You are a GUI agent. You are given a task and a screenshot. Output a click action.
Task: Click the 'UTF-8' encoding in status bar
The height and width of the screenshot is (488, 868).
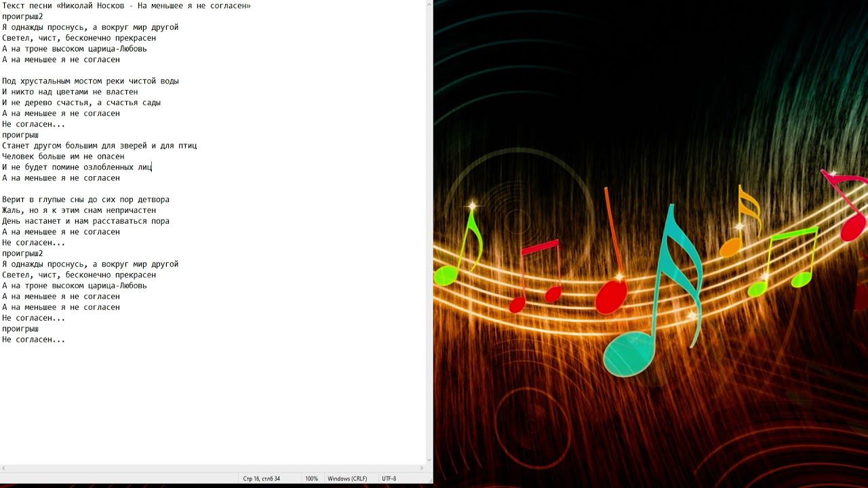[389, 479]
